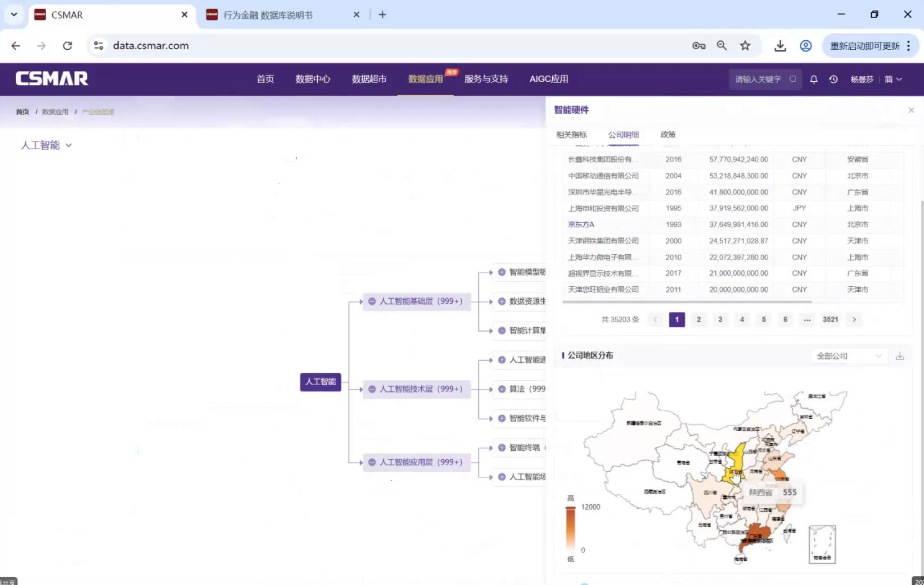
Task: Switch to 行为金融 数据库说明书 browser tab
Action: click(x=283, y=15)
